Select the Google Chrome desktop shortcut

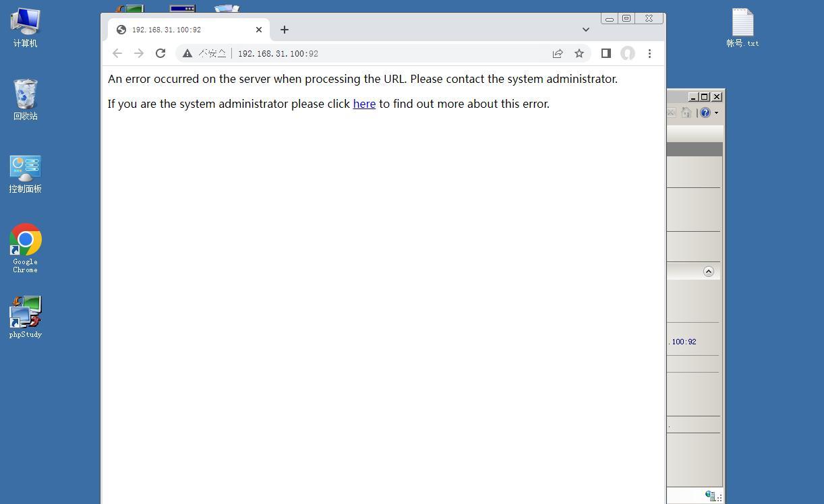point(25,248)
